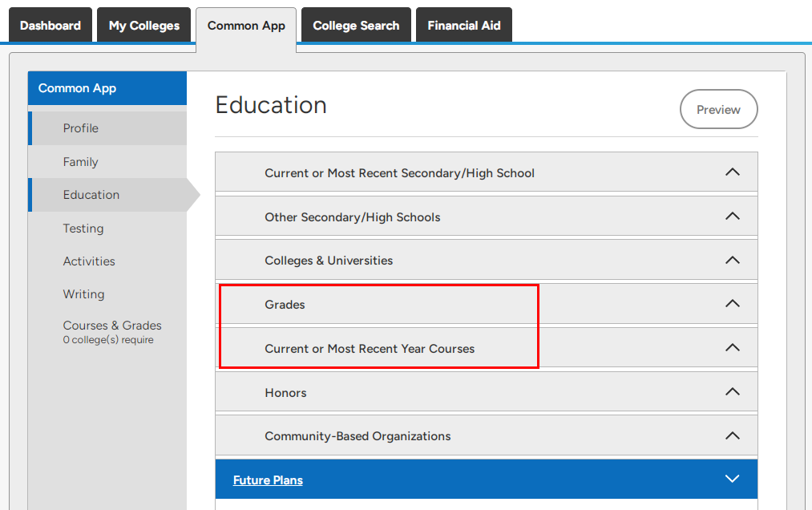Screen dimensions: 812x510
Task: Expand chevron for Current or Most Recent Secondary/High School
Action: pos(733,172)
